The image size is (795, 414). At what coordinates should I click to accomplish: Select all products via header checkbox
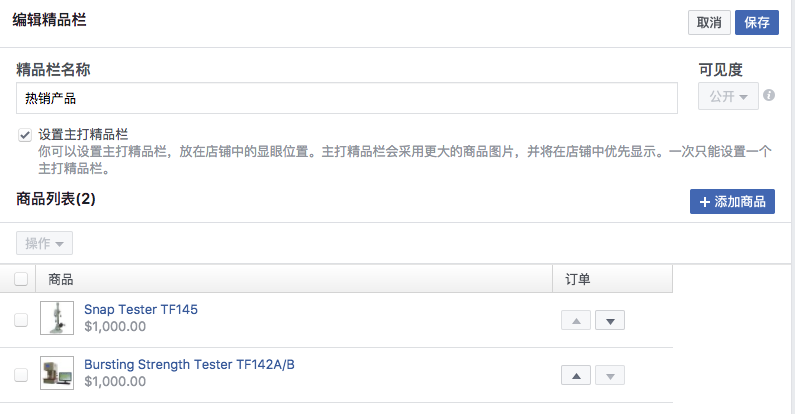click(x=21, y=279)
